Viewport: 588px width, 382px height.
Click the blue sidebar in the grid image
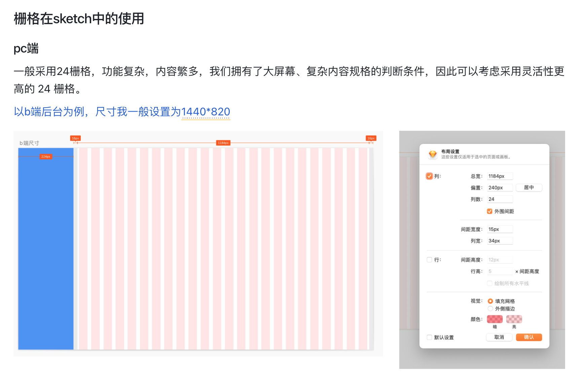[46, 249]
